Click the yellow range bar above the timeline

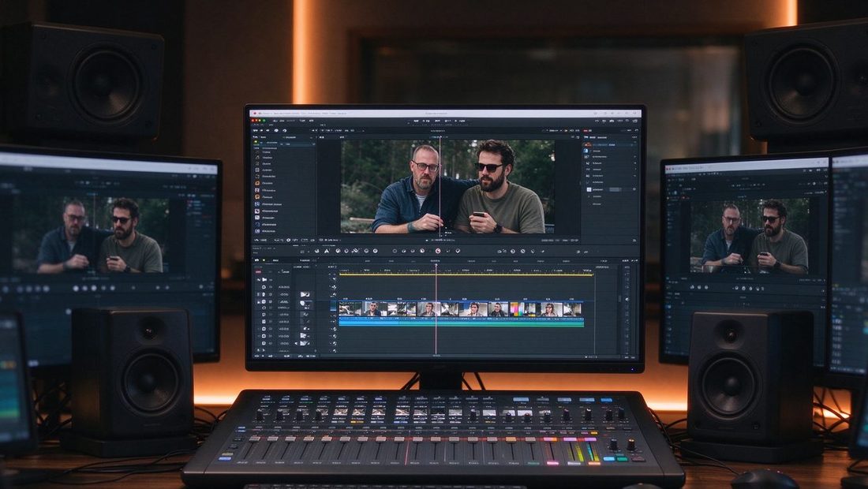(x=466, y=274)
